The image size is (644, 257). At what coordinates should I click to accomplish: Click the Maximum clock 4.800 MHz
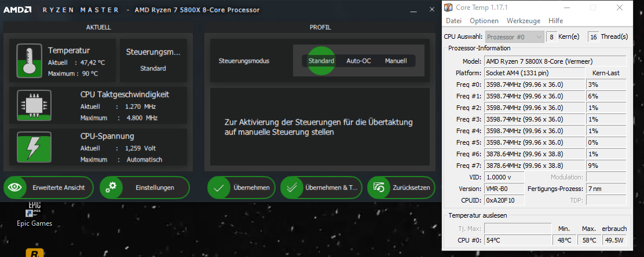click(141, 118)
